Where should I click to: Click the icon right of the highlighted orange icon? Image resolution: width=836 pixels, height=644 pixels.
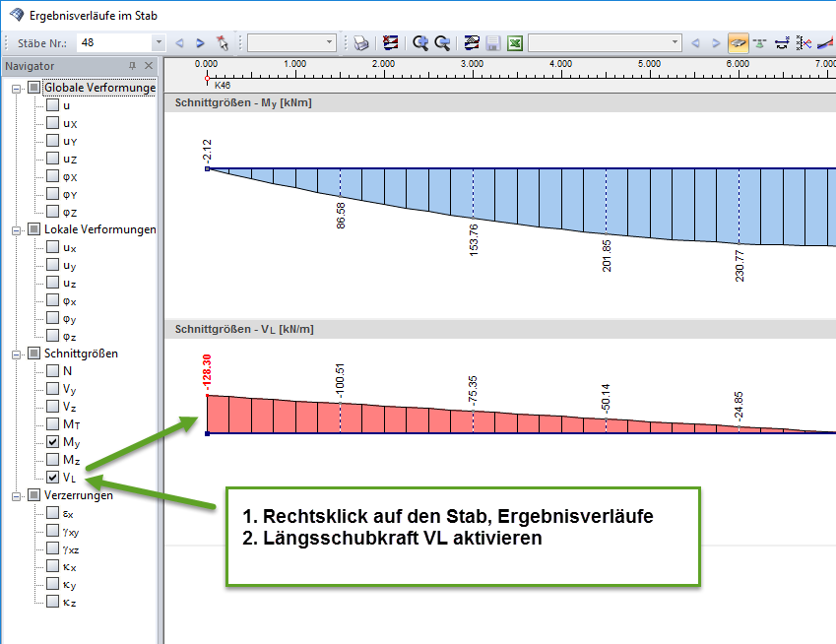(760, 43)
